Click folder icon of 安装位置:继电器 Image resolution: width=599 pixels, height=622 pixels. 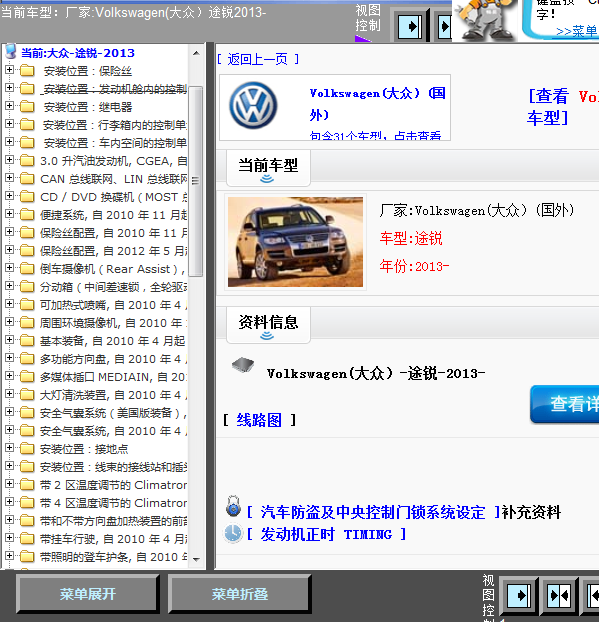coord(27,107)
